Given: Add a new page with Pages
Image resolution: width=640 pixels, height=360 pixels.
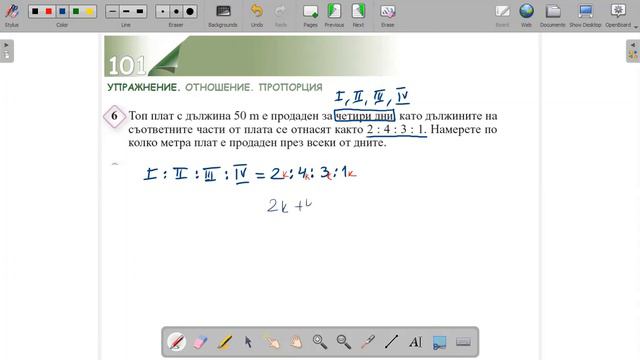Looking at the screenshot, I should pos(310,15).
